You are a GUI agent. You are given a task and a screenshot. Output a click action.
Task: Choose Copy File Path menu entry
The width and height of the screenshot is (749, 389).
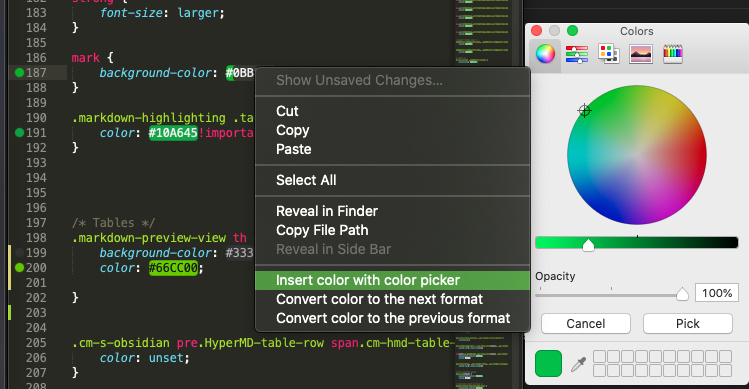click(393, 230)
